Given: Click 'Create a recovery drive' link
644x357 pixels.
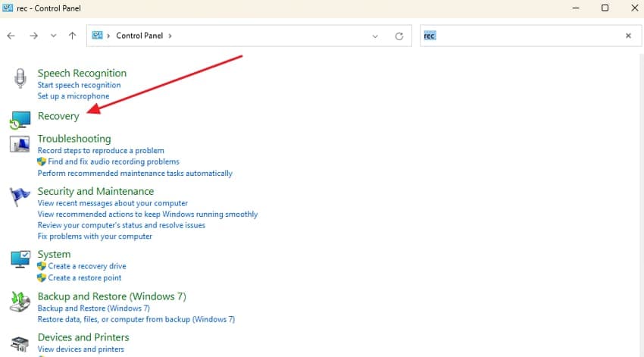Looking at the screenshot, I should point(87,266).
